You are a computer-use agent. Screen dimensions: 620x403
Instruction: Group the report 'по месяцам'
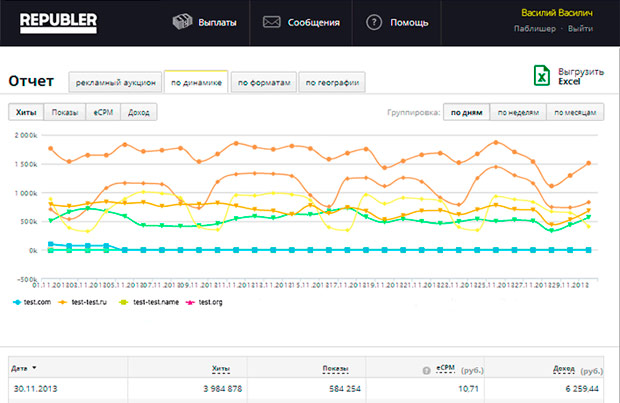(x=574, y=112)
